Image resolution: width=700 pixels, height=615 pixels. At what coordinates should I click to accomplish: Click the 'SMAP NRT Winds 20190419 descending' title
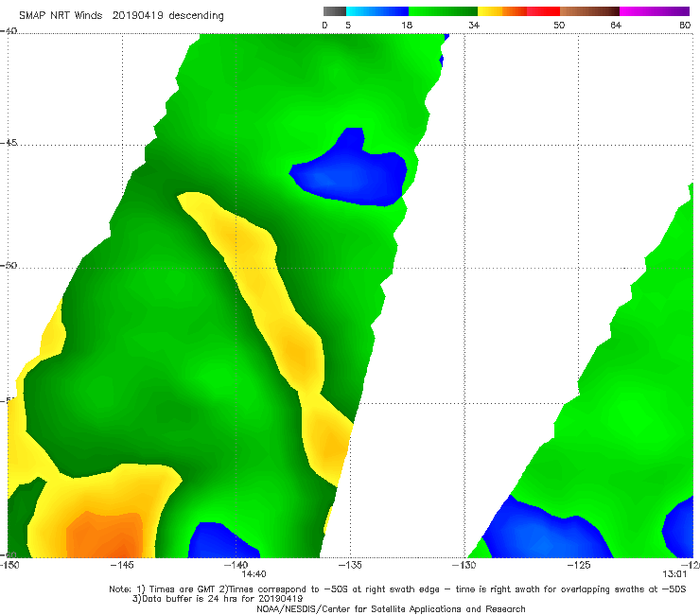[x=121, y=16]
